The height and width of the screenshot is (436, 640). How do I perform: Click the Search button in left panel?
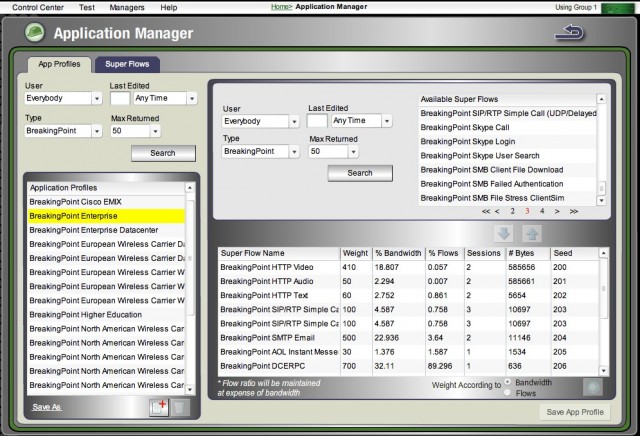(163, 153)
